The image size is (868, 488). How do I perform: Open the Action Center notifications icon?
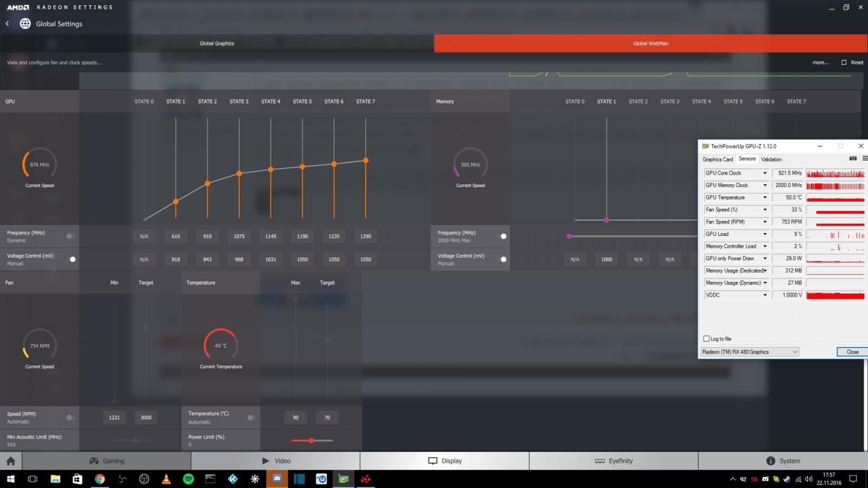[x=853, y=479]
